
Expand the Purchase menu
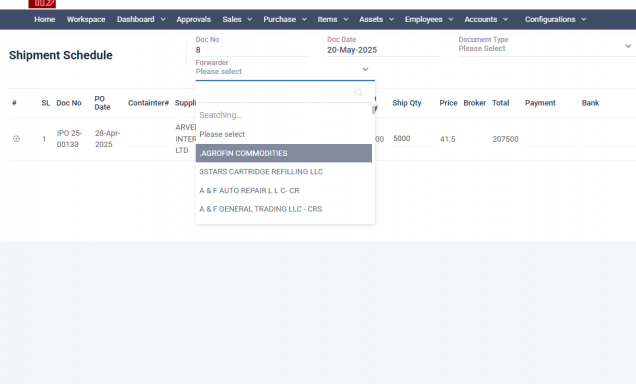coord(285,19)
